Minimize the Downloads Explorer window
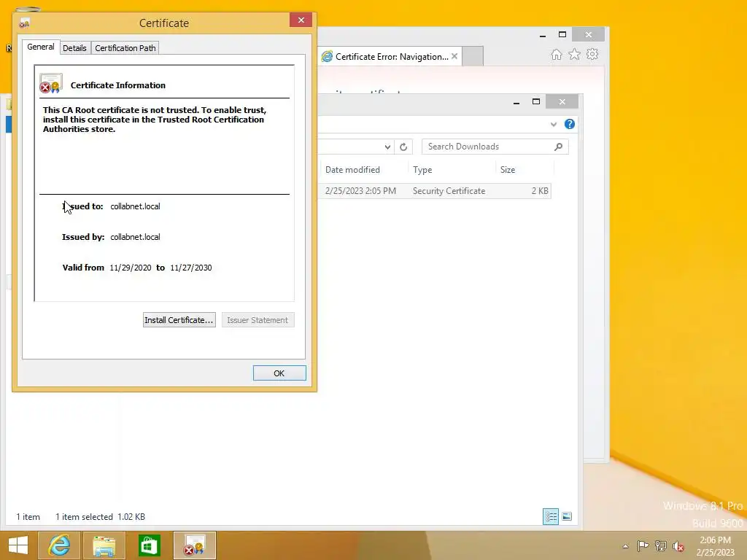 (516, 102)
